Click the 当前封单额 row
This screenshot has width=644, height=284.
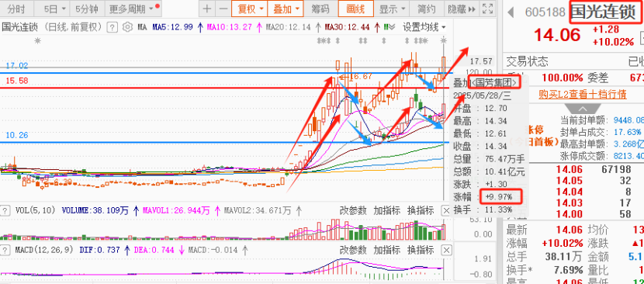click(601, 120)
